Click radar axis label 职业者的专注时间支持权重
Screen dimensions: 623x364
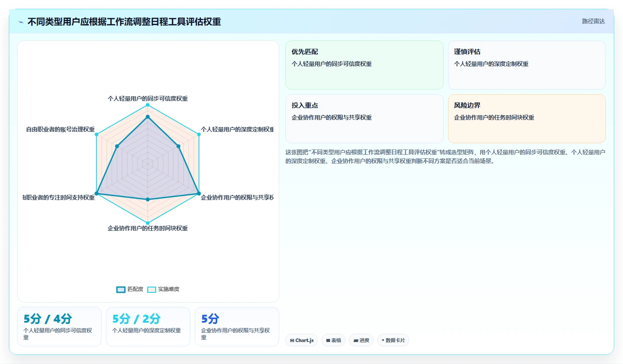click(59, 197)
